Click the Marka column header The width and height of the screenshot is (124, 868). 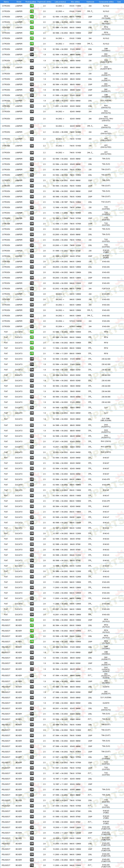point(6,2)
